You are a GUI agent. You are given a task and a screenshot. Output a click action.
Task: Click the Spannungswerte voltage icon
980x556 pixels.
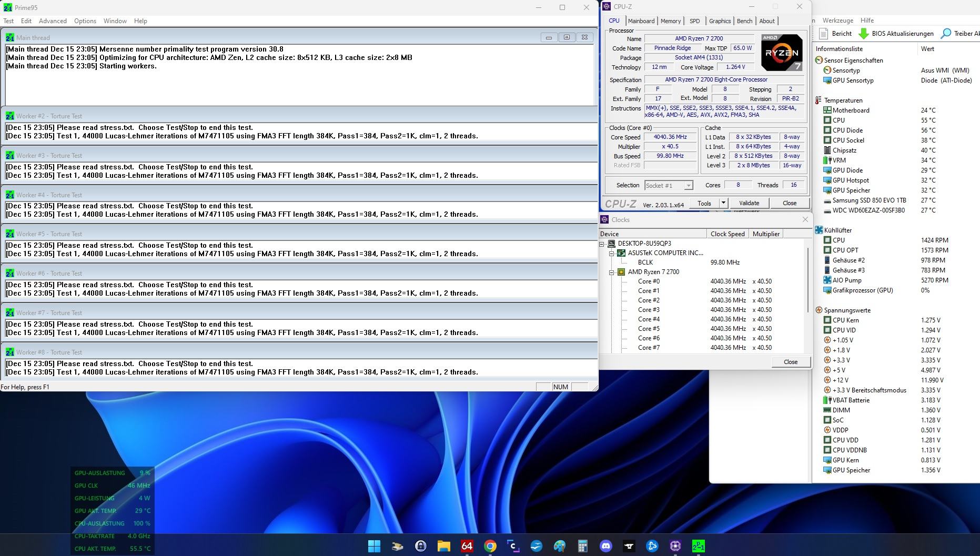coord(819,310)
